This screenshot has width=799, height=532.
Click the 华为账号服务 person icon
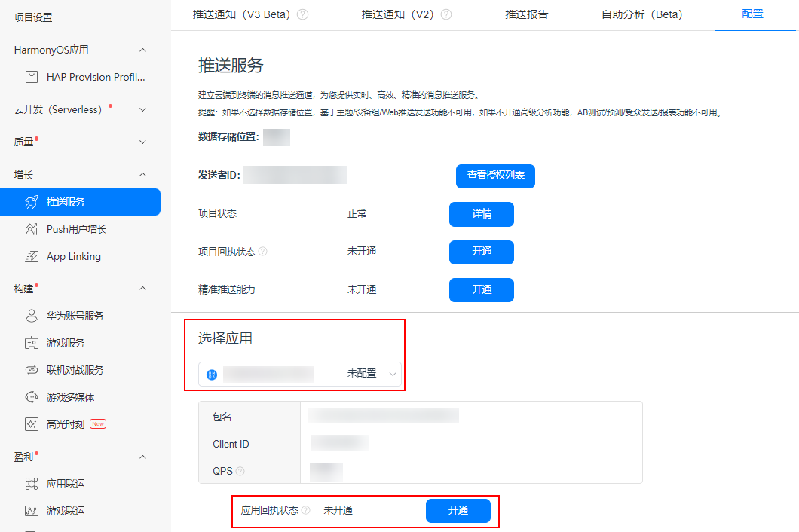(32, 316)
